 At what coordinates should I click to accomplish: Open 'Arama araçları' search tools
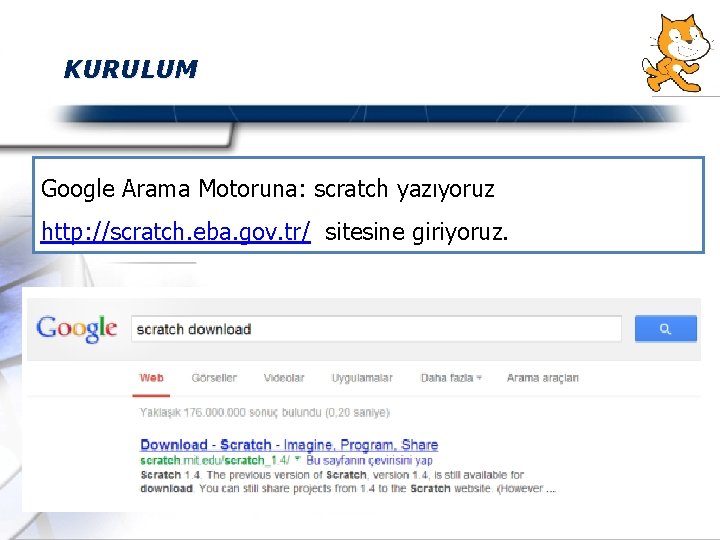(542, 378)
